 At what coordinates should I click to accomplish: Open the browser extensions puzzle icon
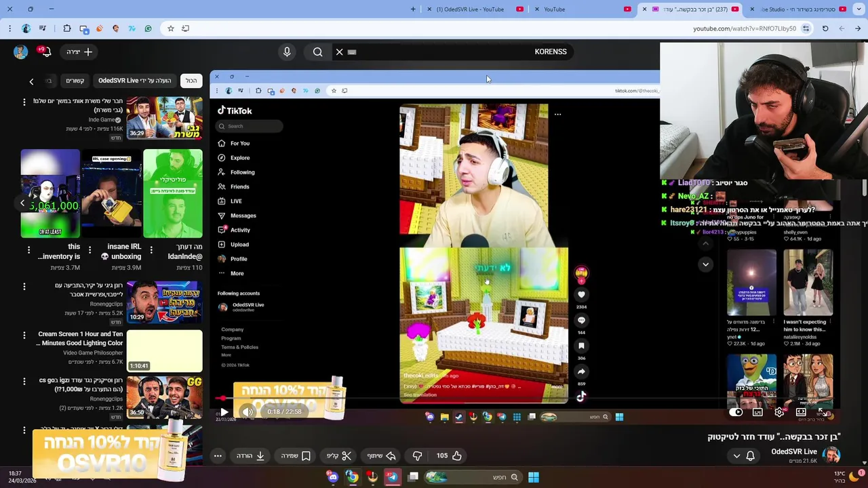tap(67, 28)
